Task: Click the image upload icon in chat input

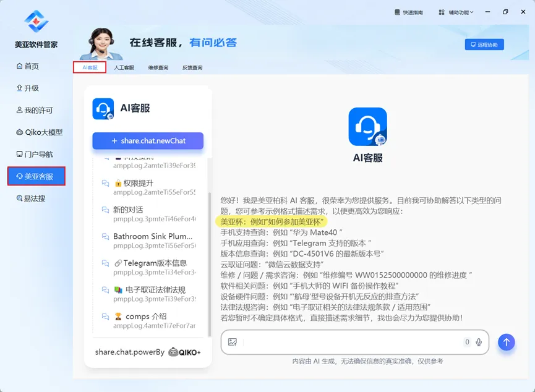Action: pos(233,342)
